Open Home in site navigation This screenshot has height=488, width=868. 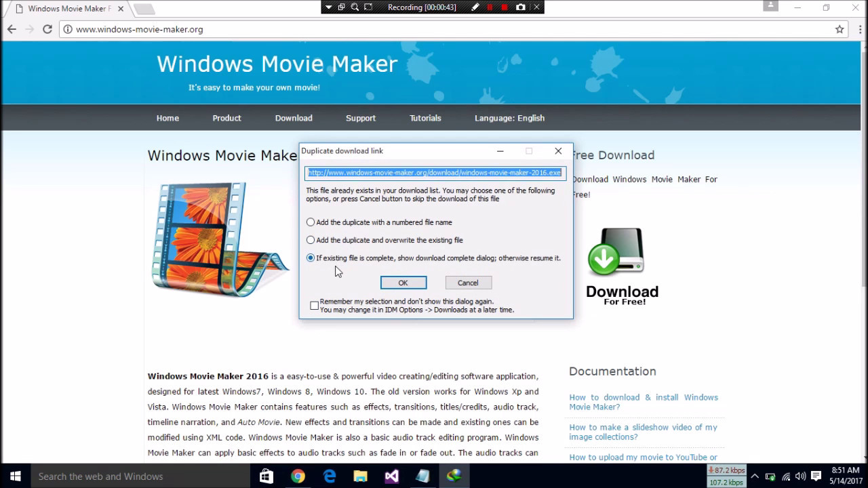click(167, 118)
